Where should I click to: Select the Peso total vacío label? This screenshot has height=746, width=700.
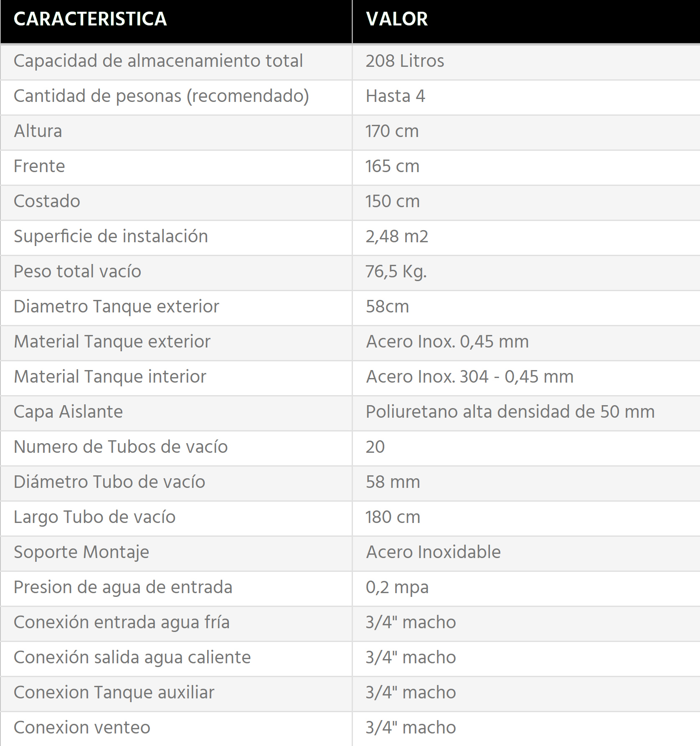tap(78, 272)
